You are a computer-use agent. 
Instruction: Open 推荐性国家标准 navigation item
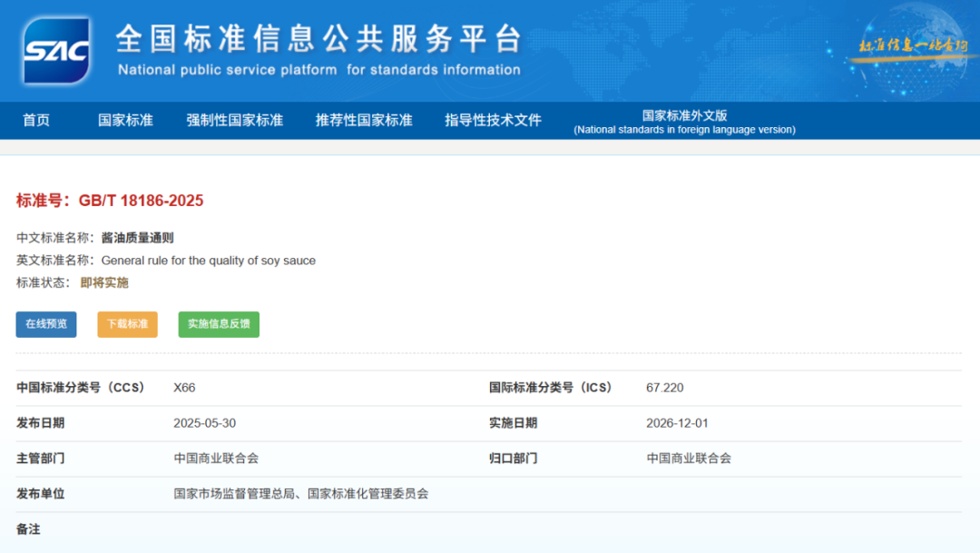point(364,120)
